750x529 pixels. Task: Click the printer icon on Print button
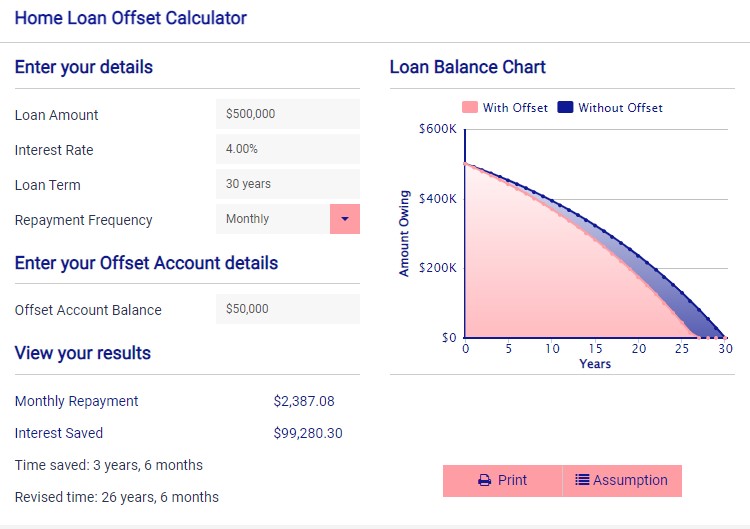[x=484, y=481]
